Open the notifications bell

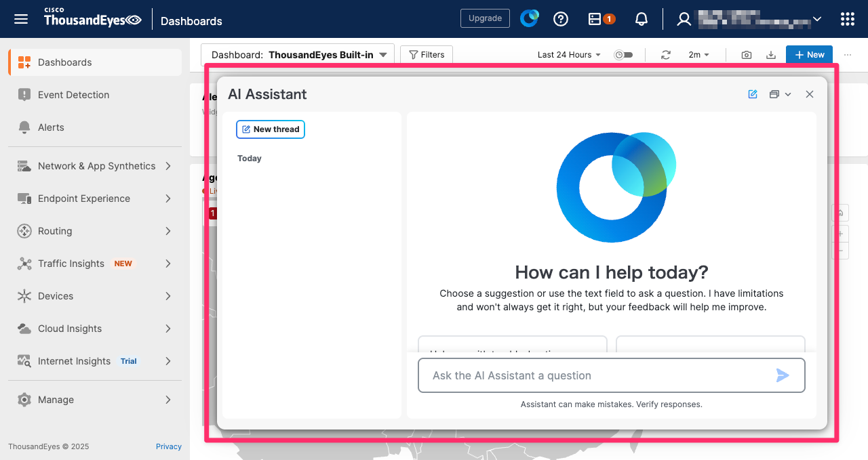tap(642, 19)
